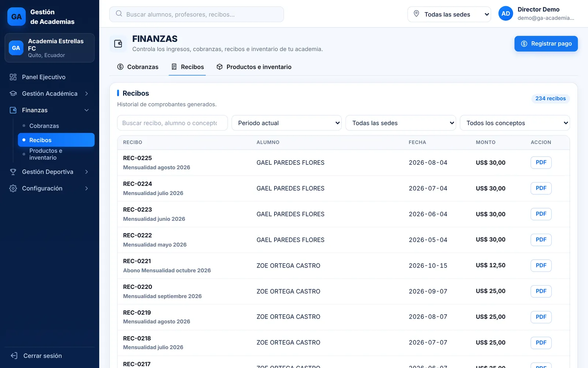
Task: Open the AD user avatar
Action: pyautogui.click(x=506, y=14)
